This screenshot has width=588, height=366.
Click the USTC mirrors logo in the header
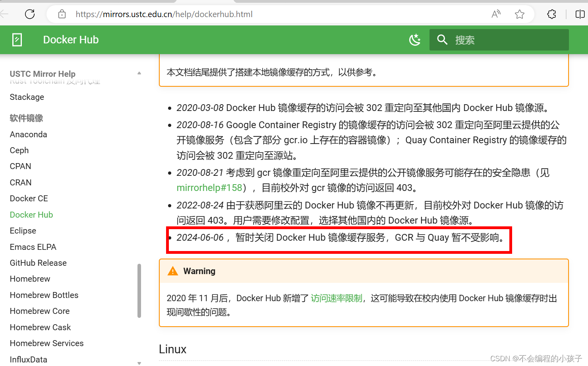[17, 39]
